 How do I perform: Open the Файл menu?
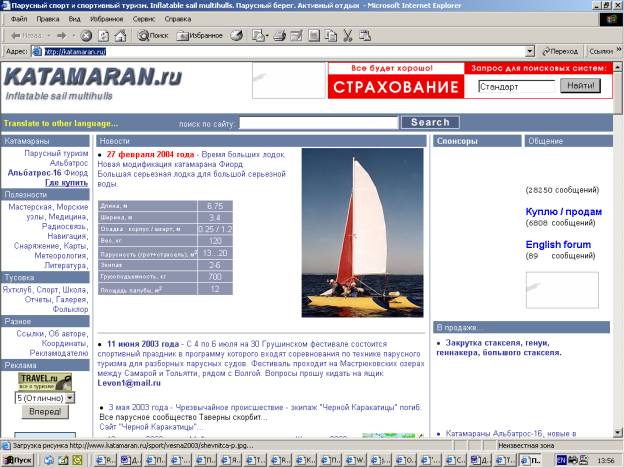[x=19, y=19]
